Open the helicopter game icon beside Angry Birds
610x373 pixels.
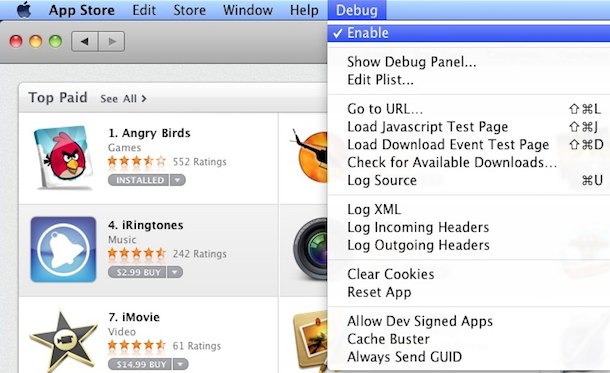tap(310, 156)
